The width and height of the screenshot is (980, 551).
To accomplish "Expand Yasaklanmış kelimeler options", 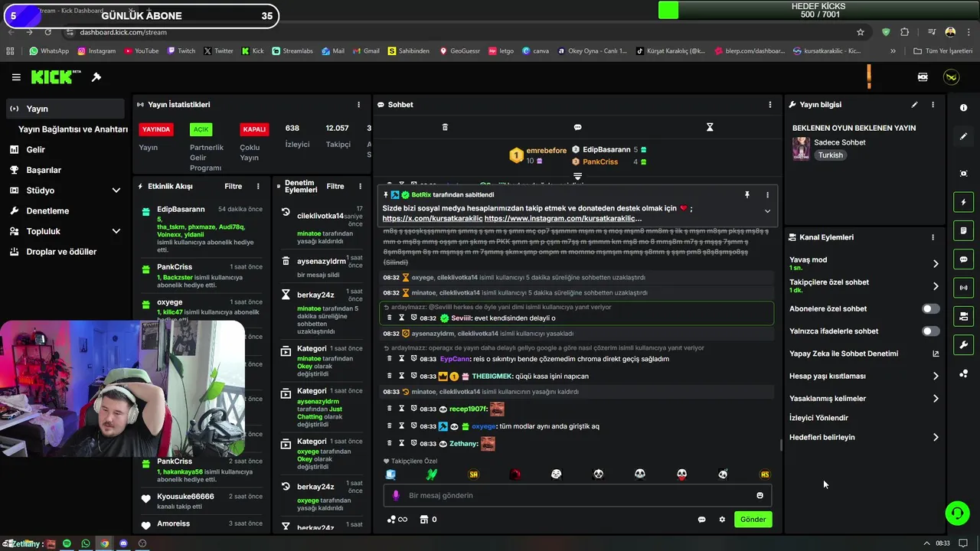I will [x=935, y=399].
